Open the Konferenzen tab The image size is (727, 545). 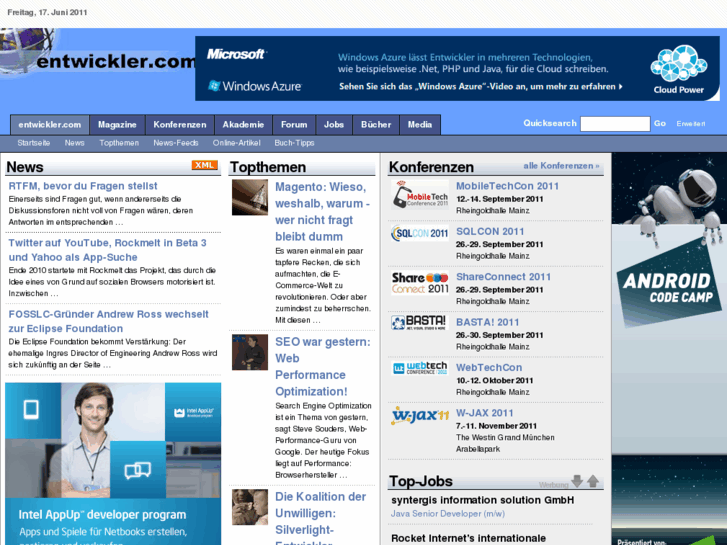(x=180, y=125)
